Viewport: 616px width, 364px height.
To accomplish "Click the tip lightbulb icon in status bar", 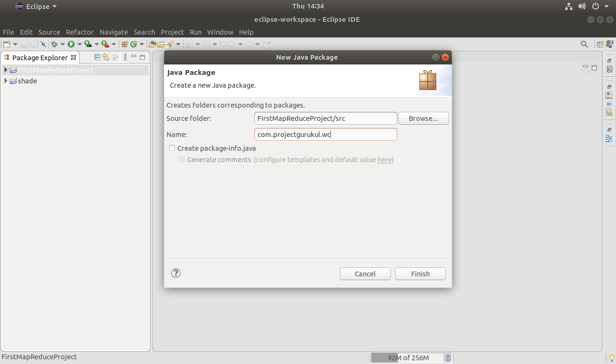I will click(x=612, y=358).
